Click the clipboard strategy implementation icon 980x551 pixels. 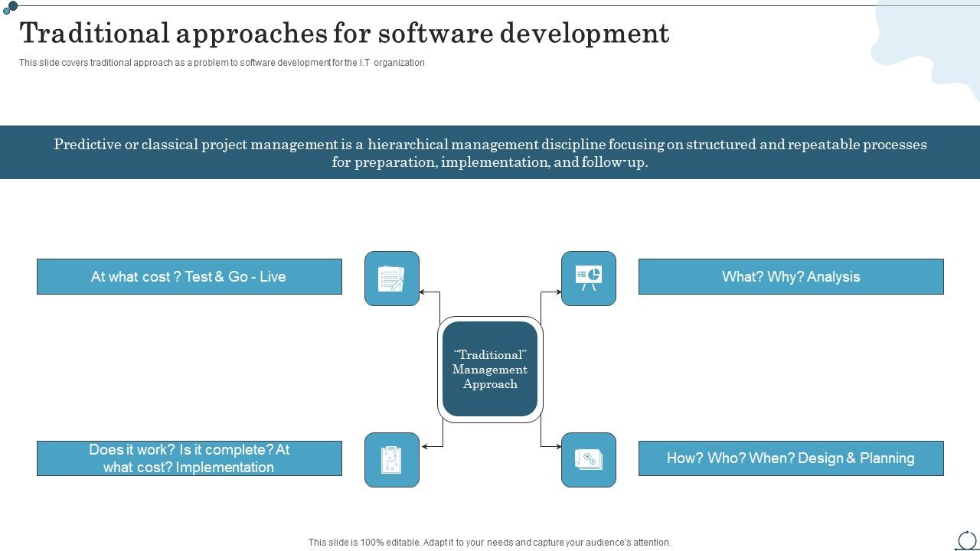click(x=392, y=460)
